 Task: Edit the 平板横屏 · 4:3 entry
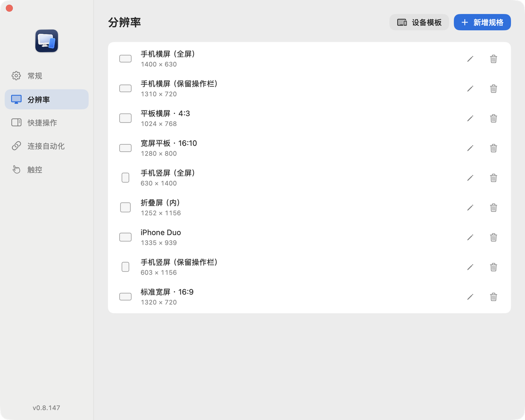pyautogui.click(x=470, y=118)
